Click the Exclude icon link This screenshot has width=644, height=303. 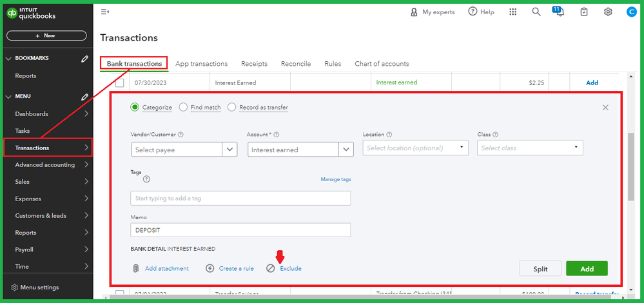coord(271,268)
